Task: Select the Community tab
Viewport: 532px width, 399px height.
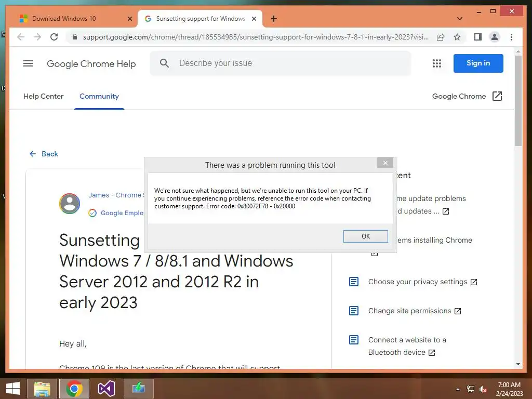Action: click(x=99, y=96)
